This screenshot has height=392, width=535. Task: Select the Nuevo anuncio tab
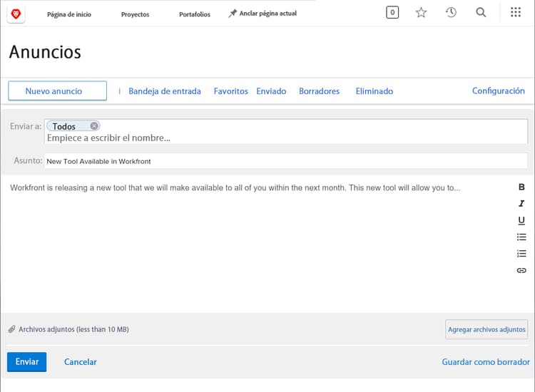tap(57, 91)
